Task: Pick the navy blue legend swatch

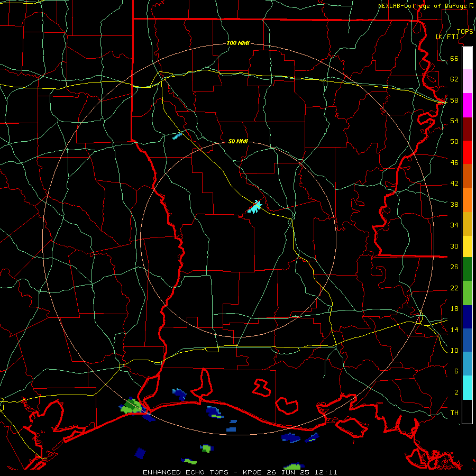Action: pyautogui.click(x=467, y=317)
